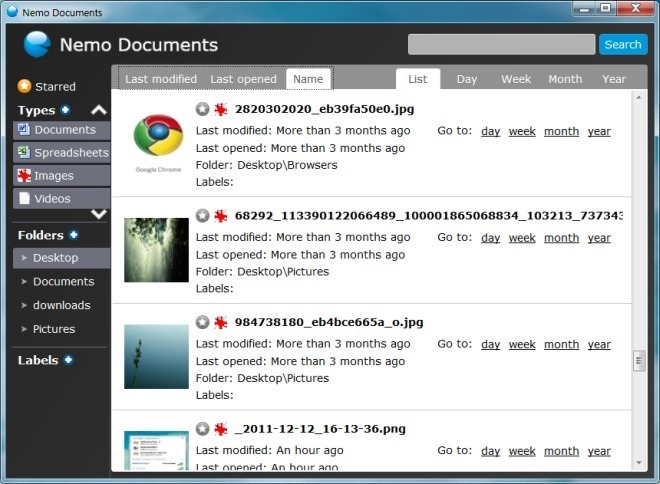660x484 pixels.
Task: Switch to Day view tab
Action: 467,79
